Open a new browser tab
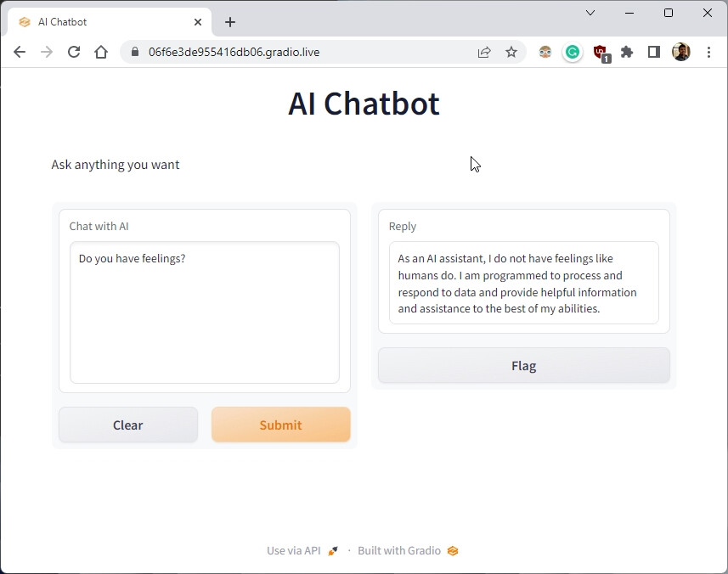Image resolution: width=728 pixels, height=574 pixels. coord(230,22)
